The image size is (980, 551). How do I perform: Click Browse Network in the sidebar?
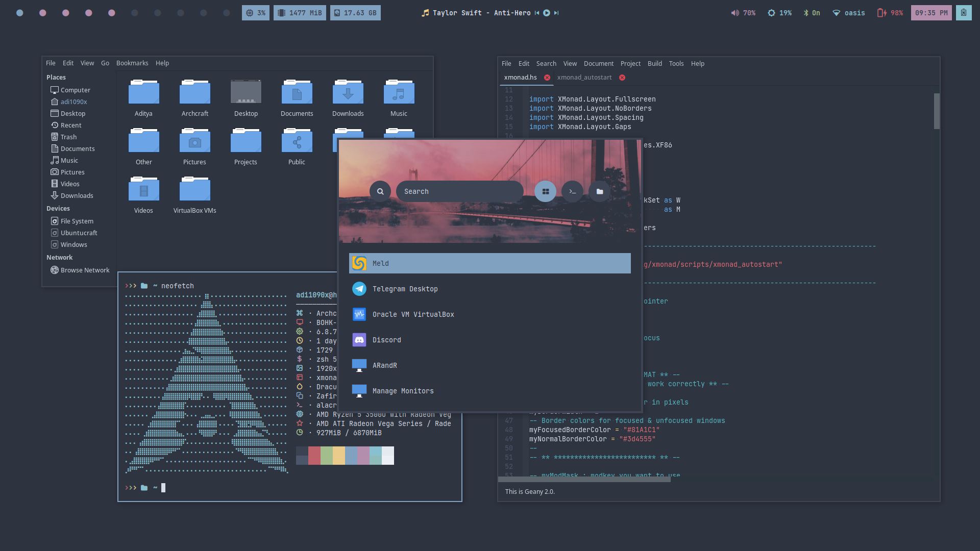click(85, 270)
